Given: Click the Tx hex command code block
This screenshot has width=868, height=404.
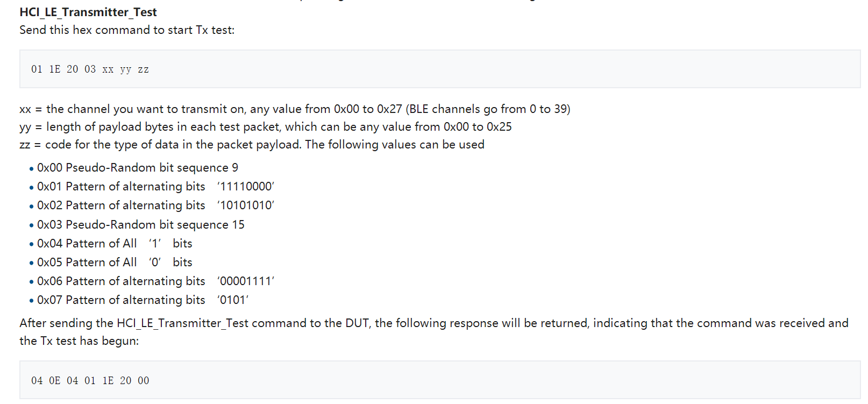Looking at the screenshot, I should (x=439, y=69).
